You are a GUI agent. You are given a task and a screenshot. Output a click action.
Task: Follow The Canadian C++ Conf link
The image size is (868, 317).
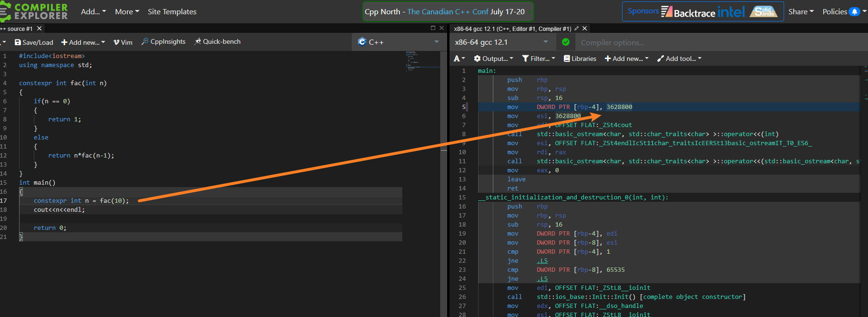point(448,11)
